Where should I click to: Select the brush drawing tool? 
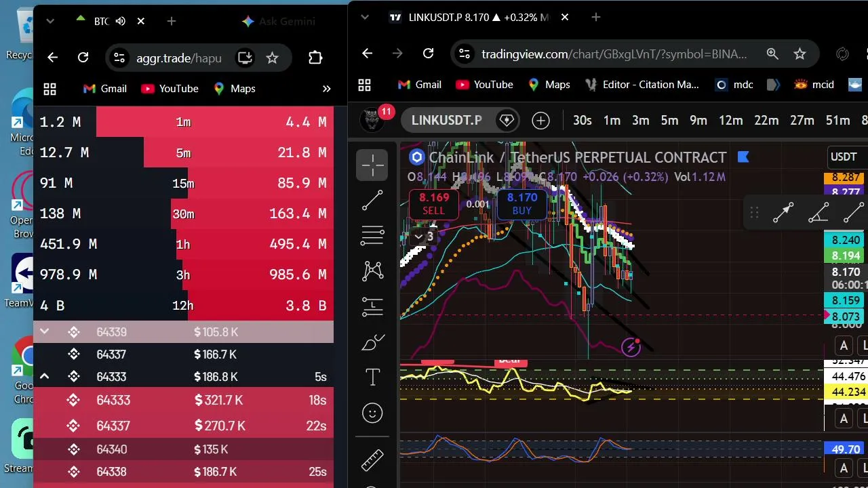[372, 342]
